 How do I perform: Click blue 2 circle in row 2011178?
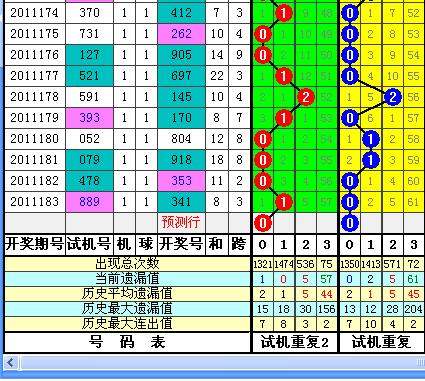point(393,97)
